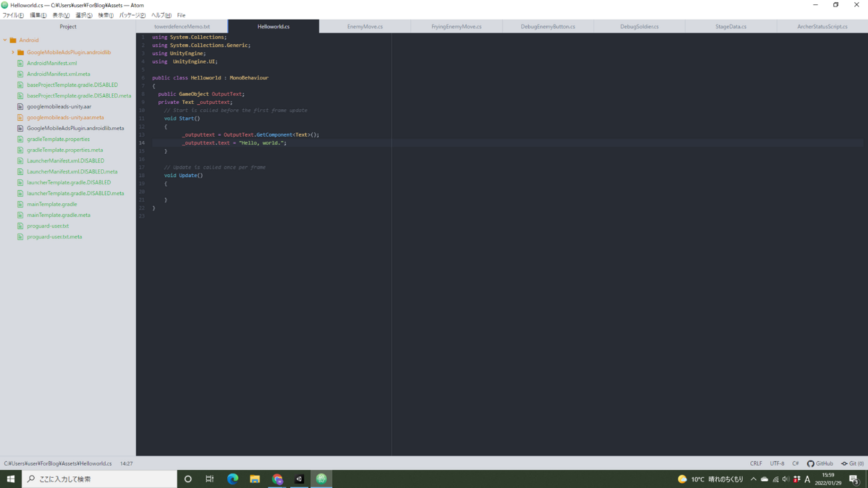This screenshot has height=488, width=868.
Task: Change the CRLF line ending setting
Action: 756,463
